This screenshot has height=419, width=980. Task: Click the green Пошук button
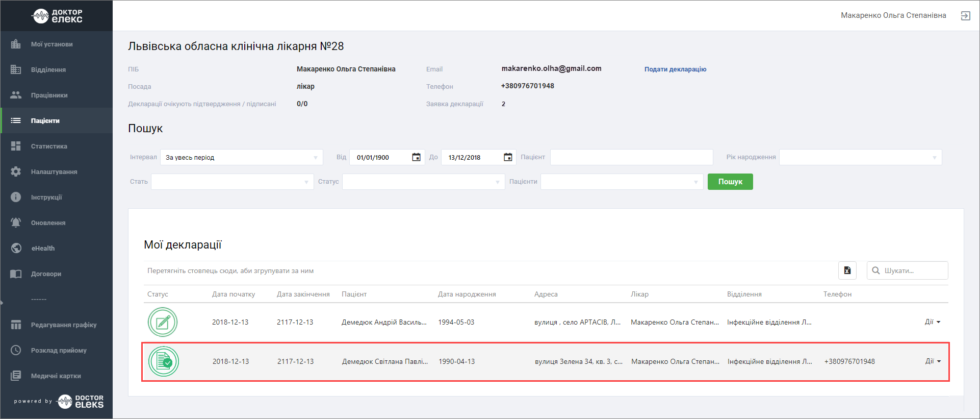tap(730, 182)
